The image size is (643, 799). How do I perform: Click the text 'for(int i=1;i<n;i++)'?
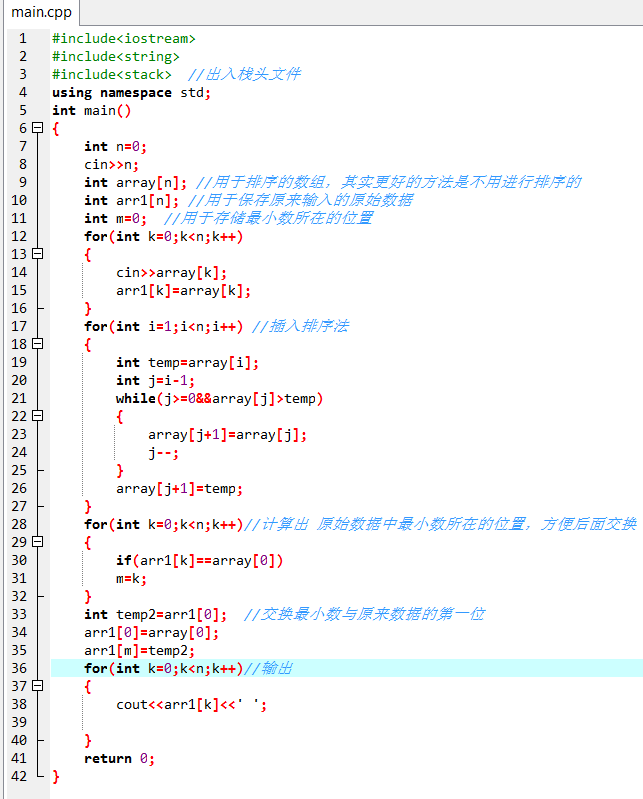point(164,326)
